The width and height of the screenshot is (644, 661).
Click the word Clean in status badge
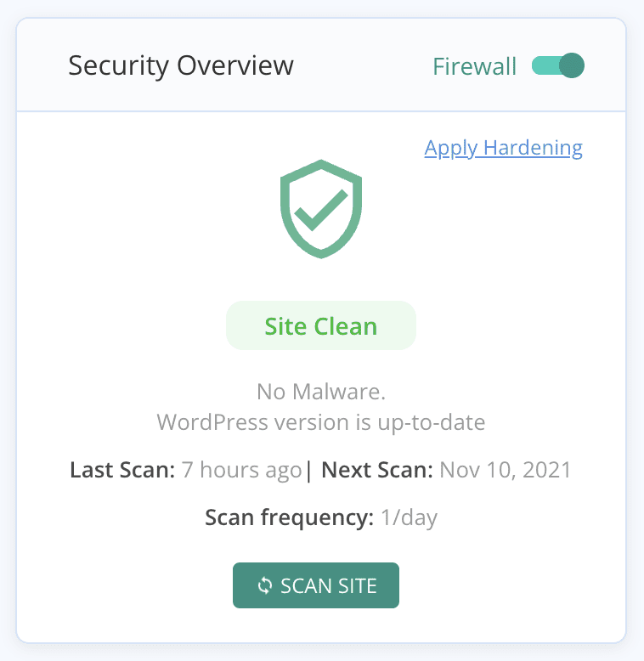pos(347,326)
